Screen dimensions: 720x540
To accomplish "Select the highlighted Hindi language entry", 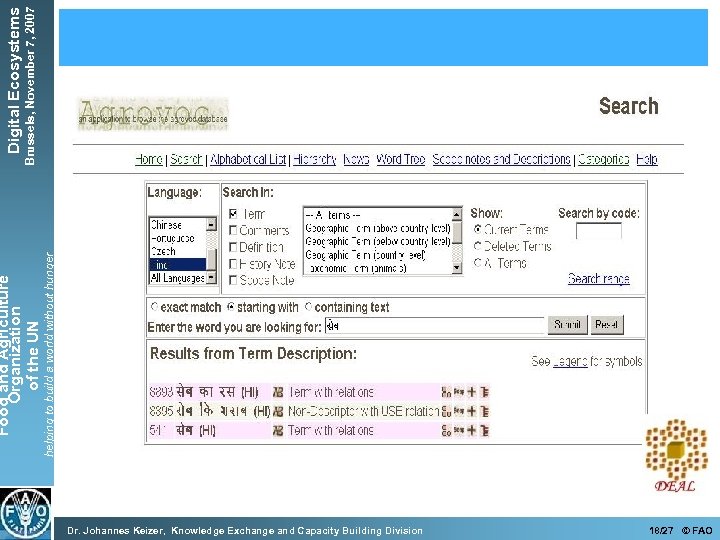I will (x=178, y=264).
